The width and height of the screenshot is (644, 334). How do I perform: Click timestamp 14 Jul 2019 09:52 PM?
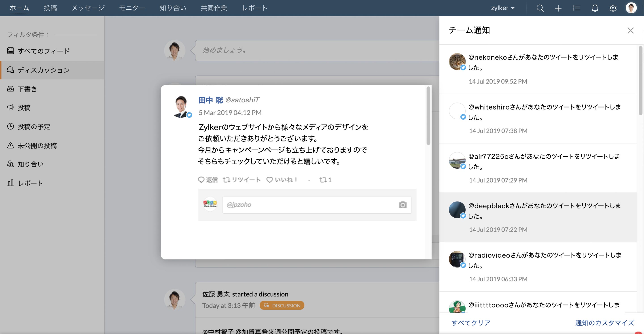[x=498, y=82]
